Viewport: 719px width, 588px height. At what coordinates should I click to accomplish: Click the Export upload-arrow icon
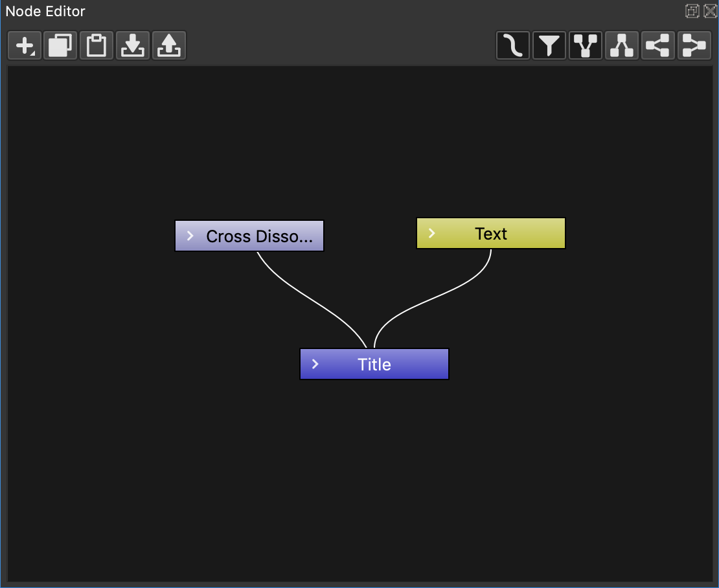coord(169,45)
